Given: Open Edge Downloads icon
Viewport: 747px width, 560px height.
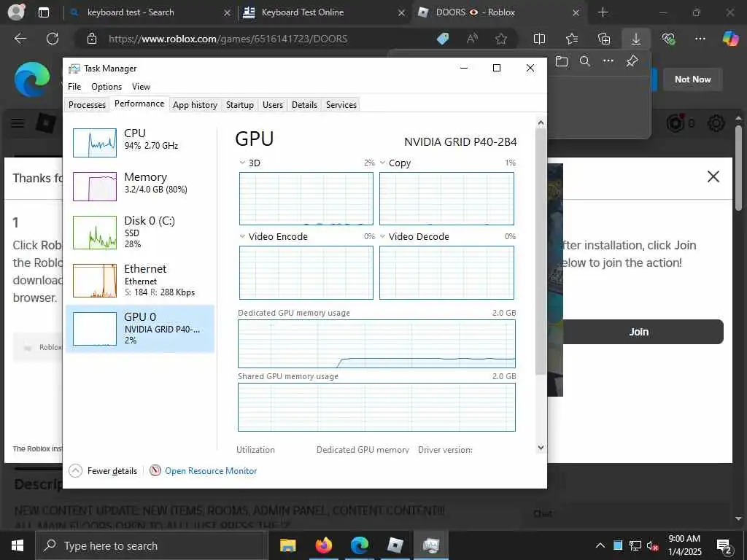Looking at the screenshot, I should (x=636, y=39).
